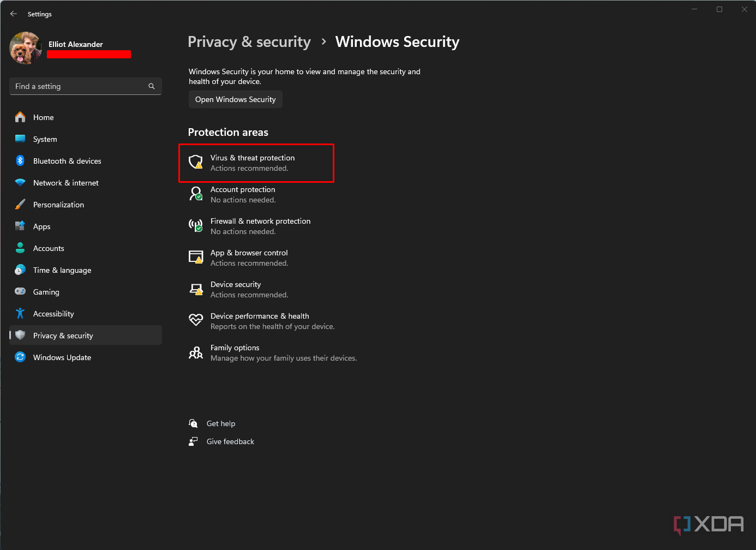Go to Home in the sidebar
This screenshot has height=550, width=756.
click(x=86, y=117)
